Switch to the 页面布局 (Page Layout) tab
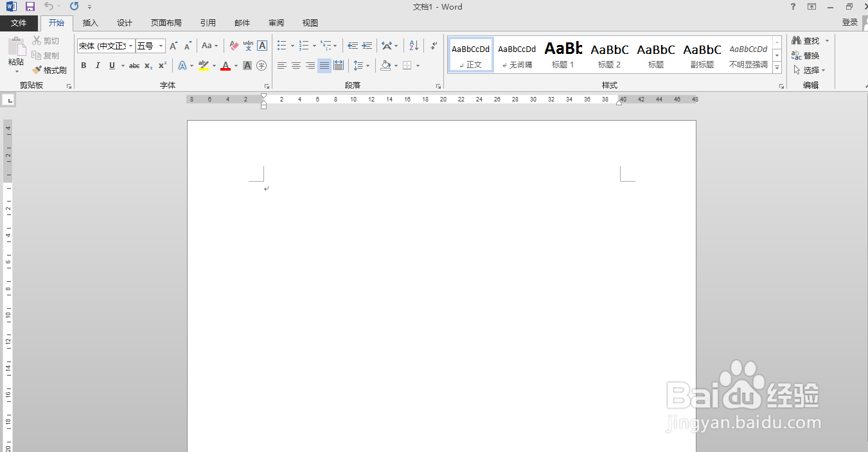The image size is (868, 452). pos(166,23)
